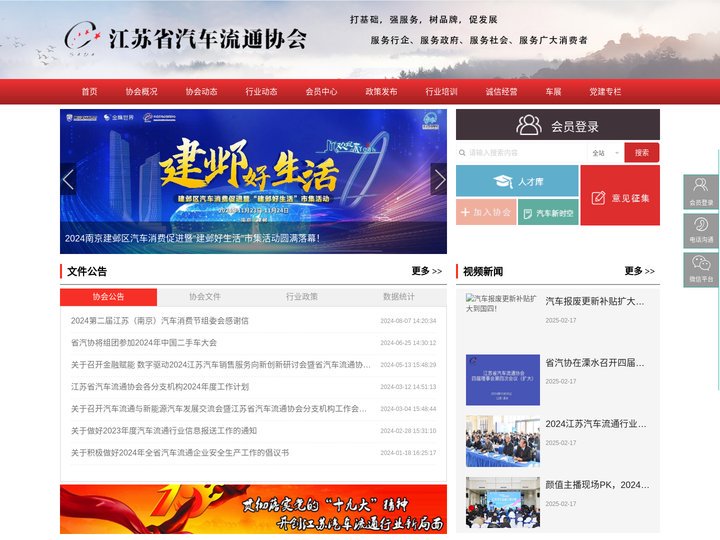Open 车展 navigation menu
This screenshot has width=720, height=540.
(553, 91)
